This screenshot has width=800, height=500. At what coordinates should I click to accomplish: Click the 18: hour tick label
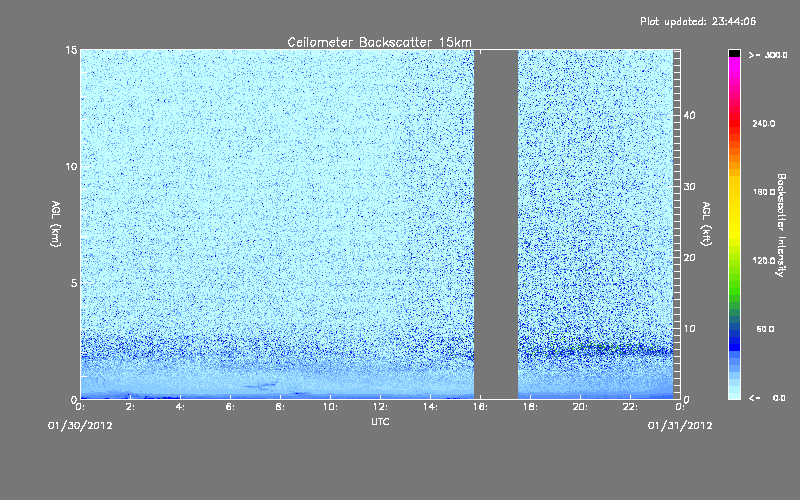coord(530,407)
